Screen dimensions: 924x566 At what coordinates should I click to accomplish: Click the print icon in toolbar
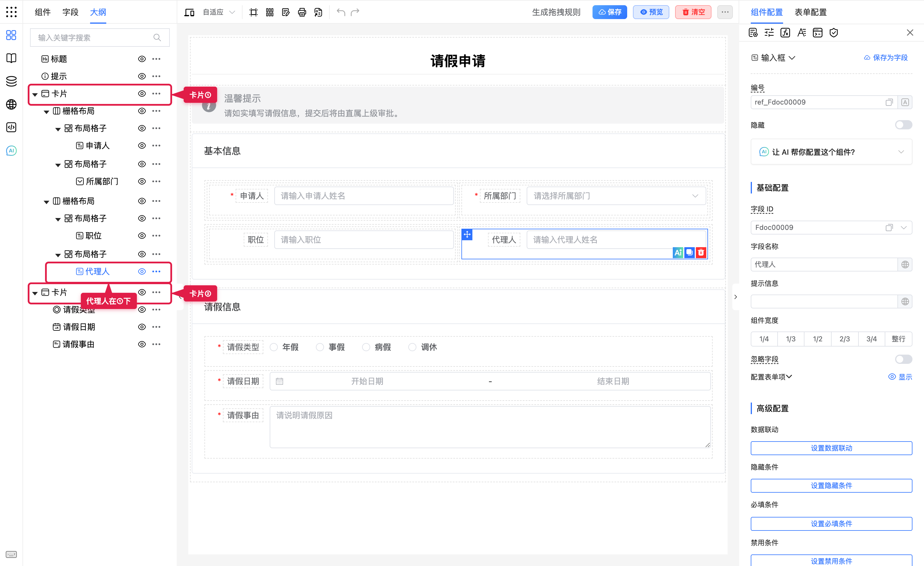click(x=302, y=12)
